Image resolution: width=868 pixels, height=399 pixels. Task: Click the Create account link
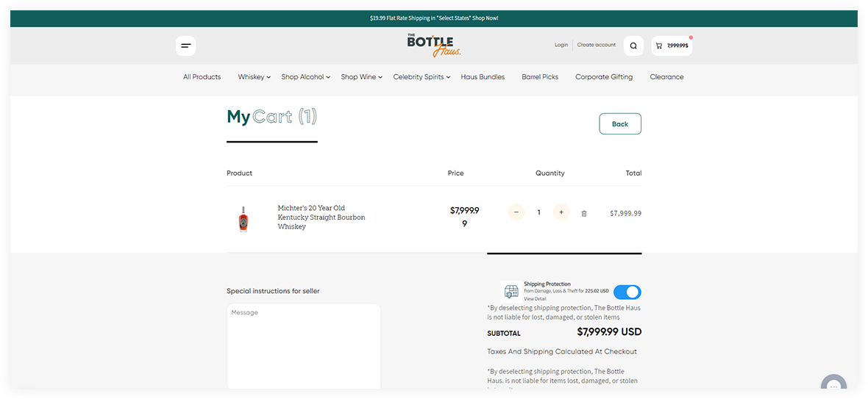(596, 45)
